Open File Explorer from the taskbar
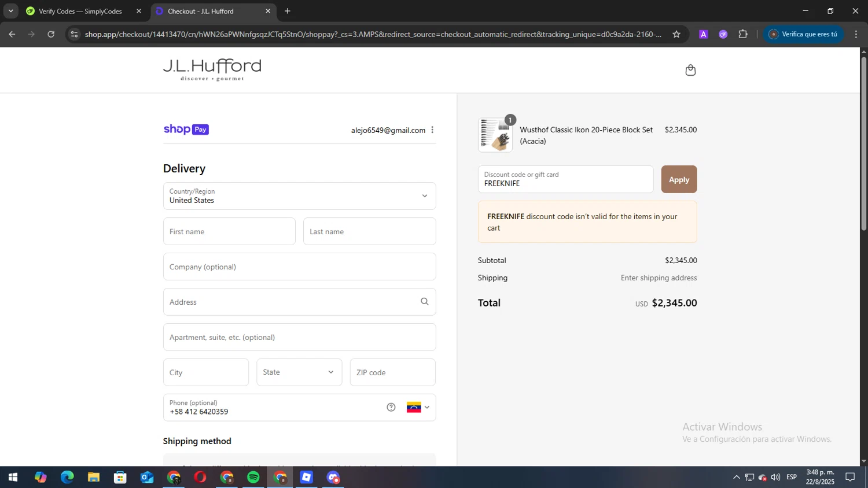Image resolution: width=868 pixels, height=488 pixels. coord(94,478)
